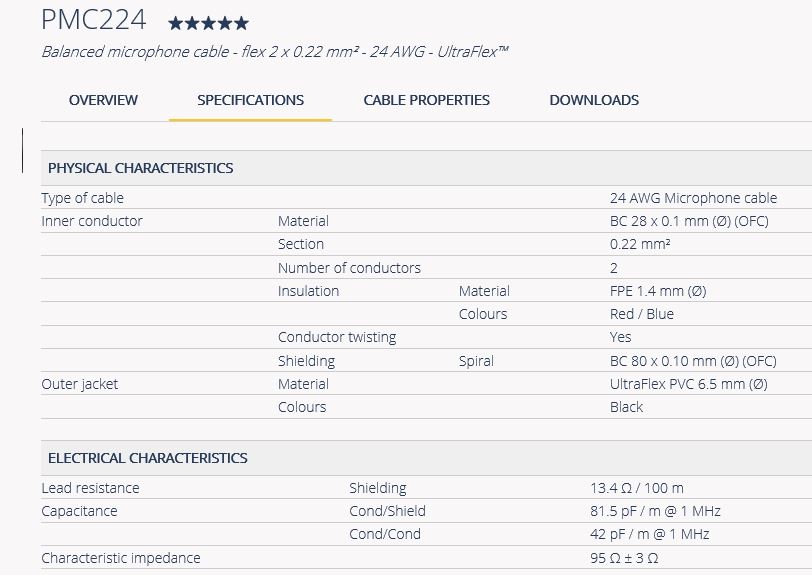Viewport: 812px width, 575px height.
Task: Select 'BC 28 x 0.1 mm (Ø) (OFC)' value
Action: 689,221
